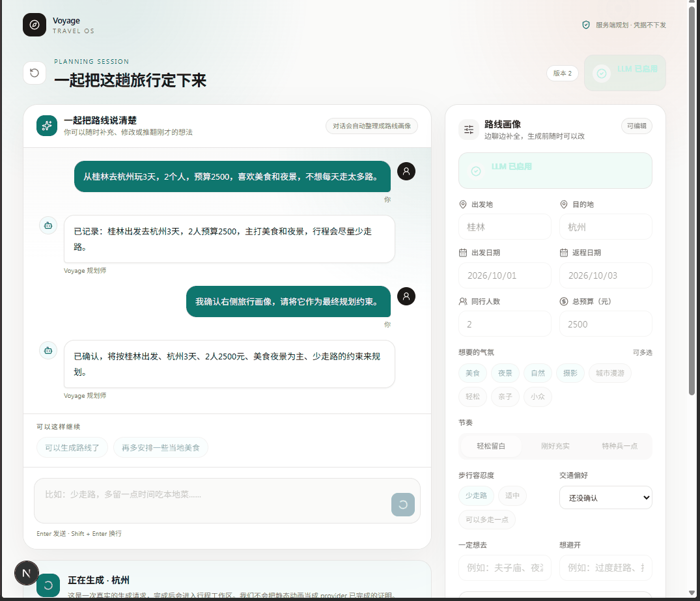Click the spinner icon beside 正在生成 · 杭州

point(48,585)
